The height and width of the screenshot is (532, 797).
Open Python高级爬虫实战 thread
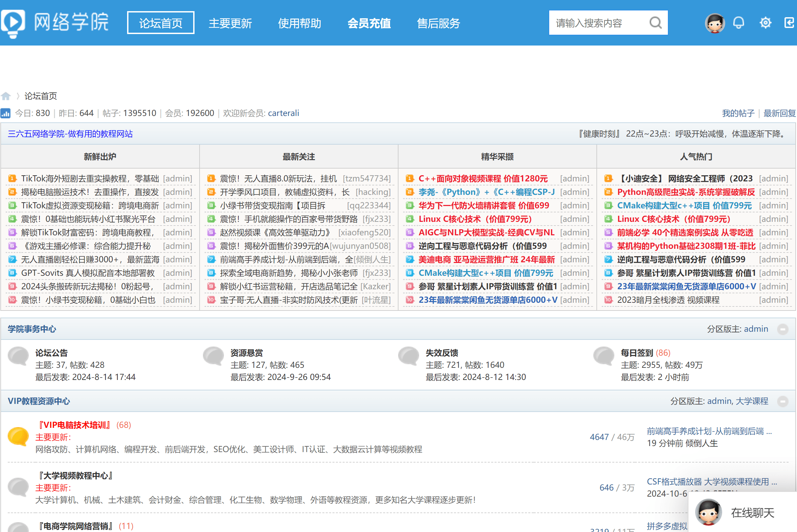pyautogui.click(x=686, y=192)
